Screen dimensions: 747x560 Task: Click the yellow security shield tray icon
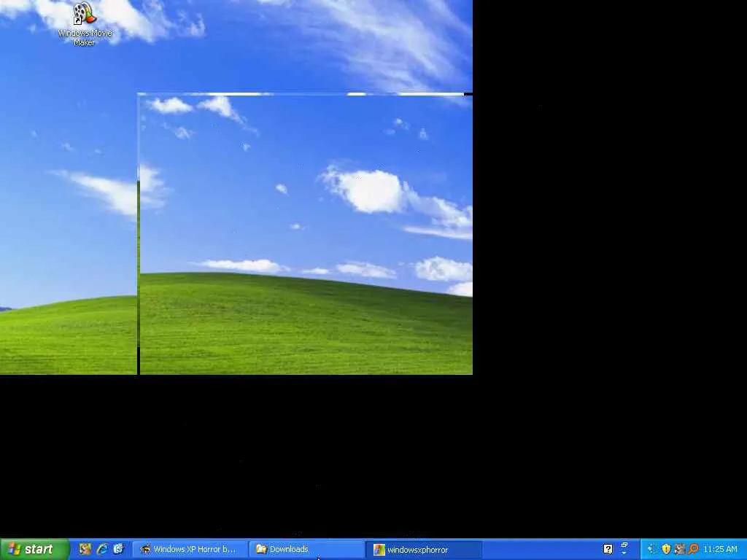[666, 549]
